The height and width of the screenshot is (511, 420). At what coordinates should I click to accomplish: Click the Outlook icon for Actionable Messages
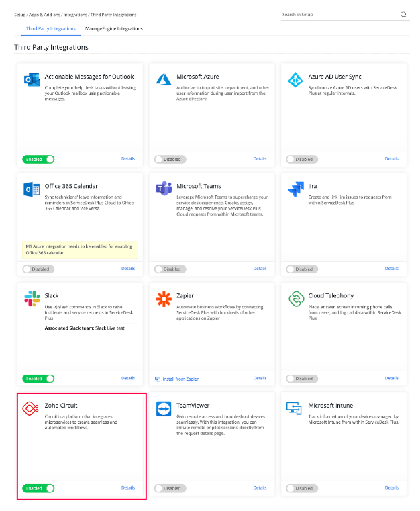(x=32, y=79)
